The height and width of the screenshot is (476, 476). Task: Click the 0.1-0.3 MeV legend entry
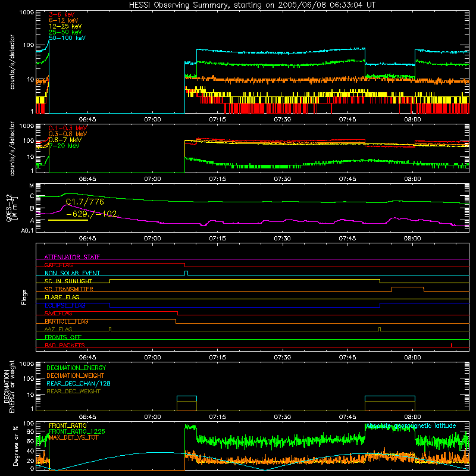68,128
